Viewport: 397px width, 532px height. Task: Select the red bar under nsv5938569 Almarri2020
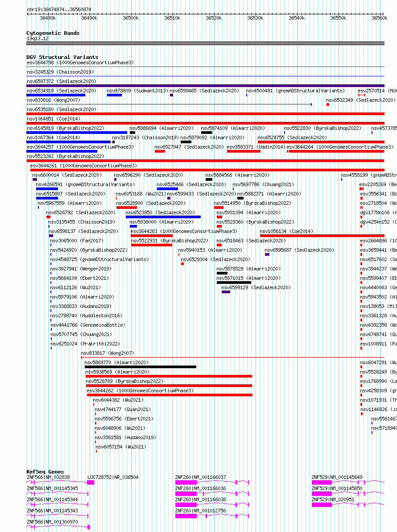coord(169,376)
